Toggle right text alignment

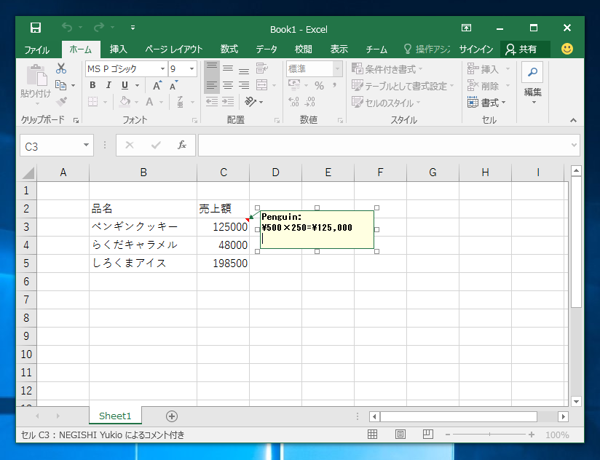[x=244, y=85]
